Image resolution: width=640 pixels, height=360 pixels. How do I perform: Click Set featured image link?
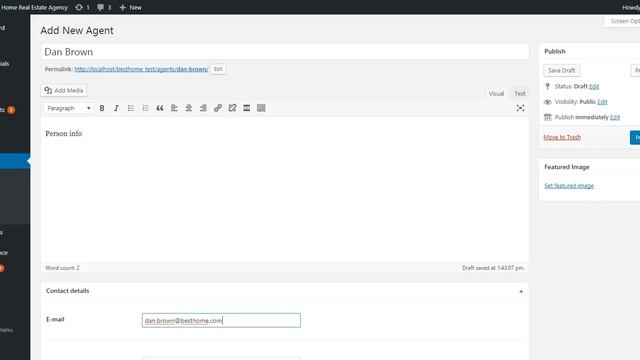(569, 186)
